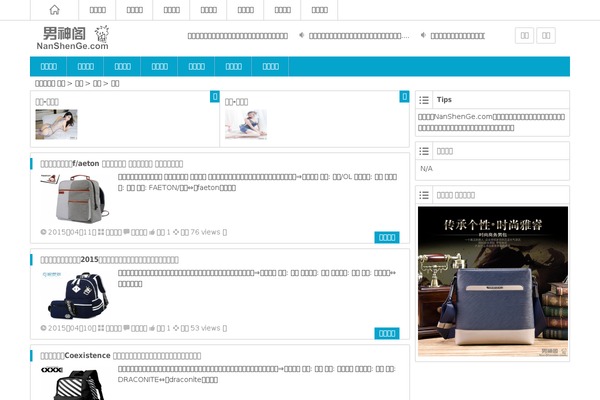Image resolution: width=600 pixels, height=400 pixels.
Task: Open the black striped backpack thumbnail
Action: [x=75, y=383]
